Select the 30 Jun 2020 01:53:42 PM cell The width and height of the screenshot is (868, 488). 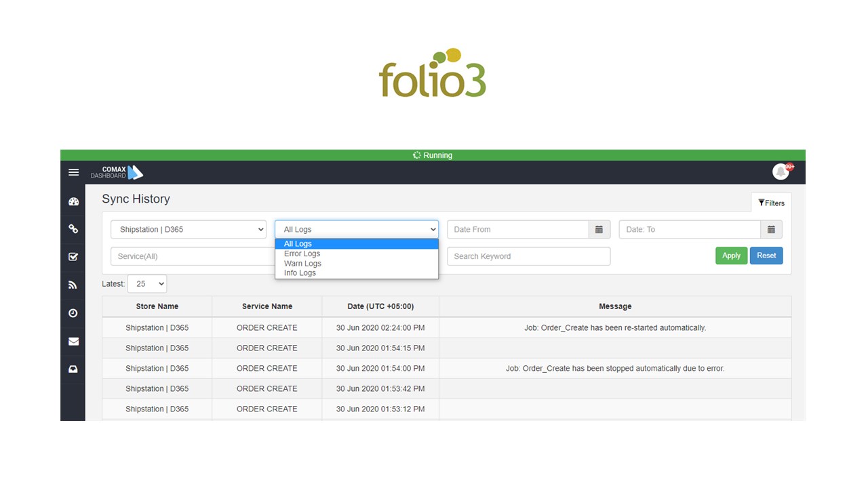[380, 389]
